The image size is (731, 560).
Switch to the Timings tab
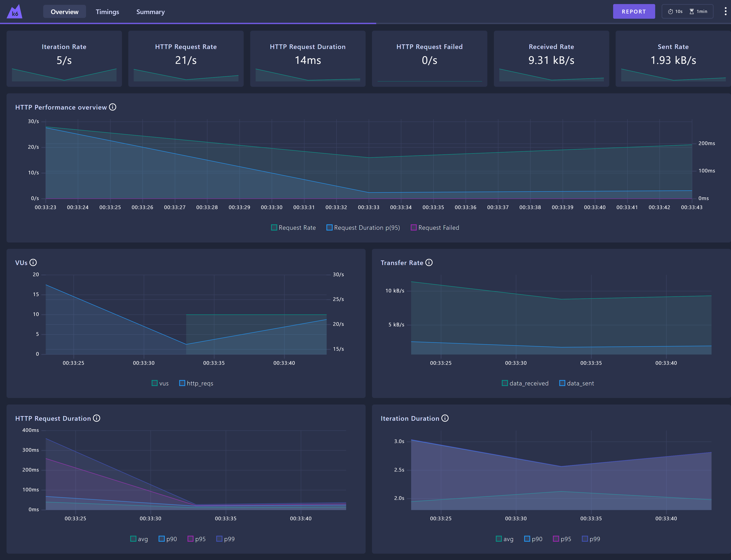tap(107, 12)
